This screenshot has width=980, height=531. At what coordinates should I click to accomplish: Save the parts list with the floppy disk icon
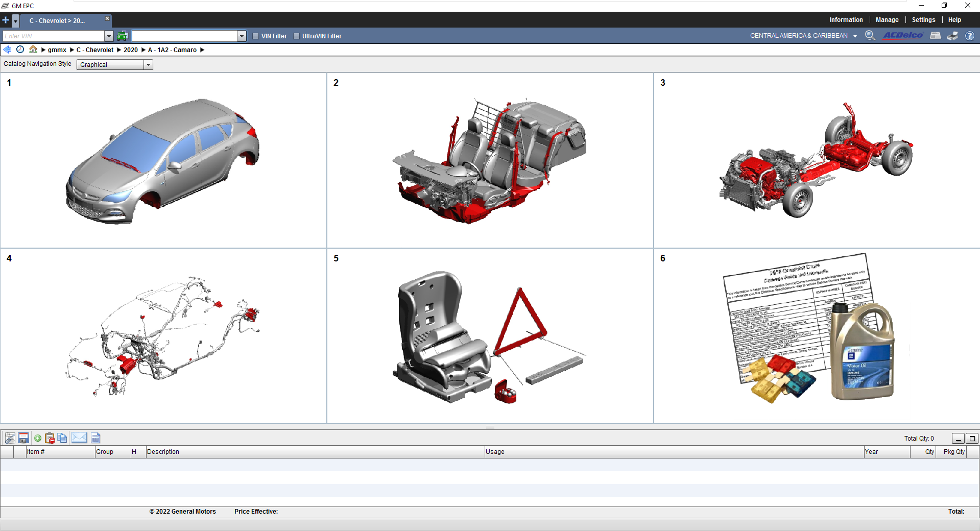23,438
